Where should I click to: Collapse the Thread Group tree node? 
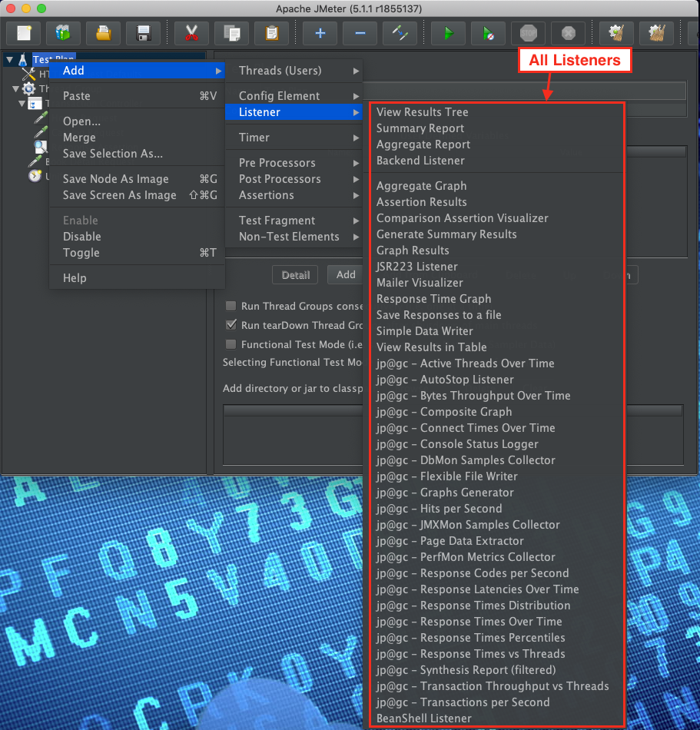click(x=15, y=88)
